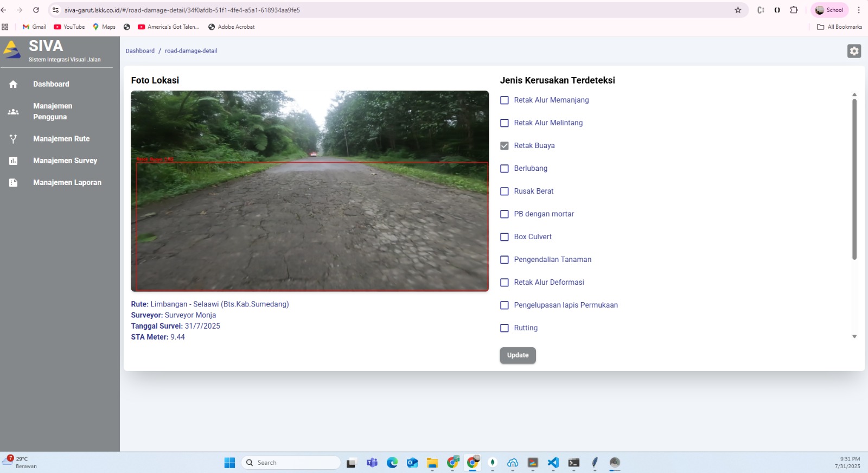Check the Pengelupasan lapis Permukaan checkbox
The width and height of the screenshot is (868, 473).
(x=505, y=305)
